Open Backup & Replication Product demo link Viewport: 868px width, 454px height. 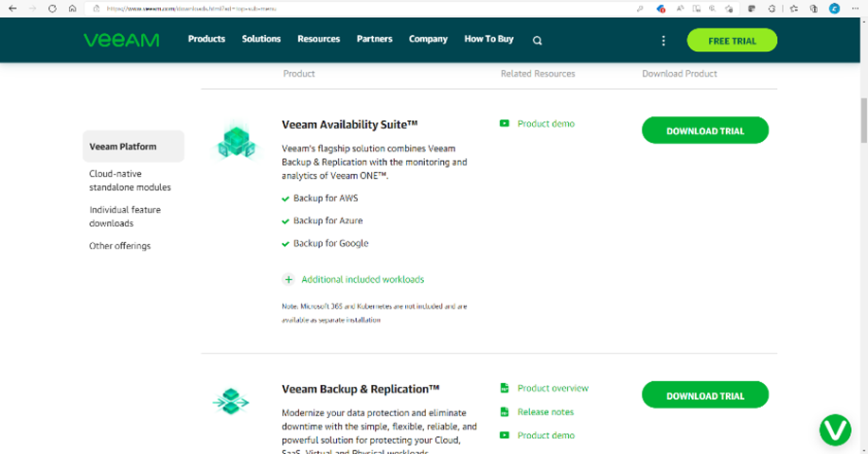pyautogui.click(x=546, y=435)
